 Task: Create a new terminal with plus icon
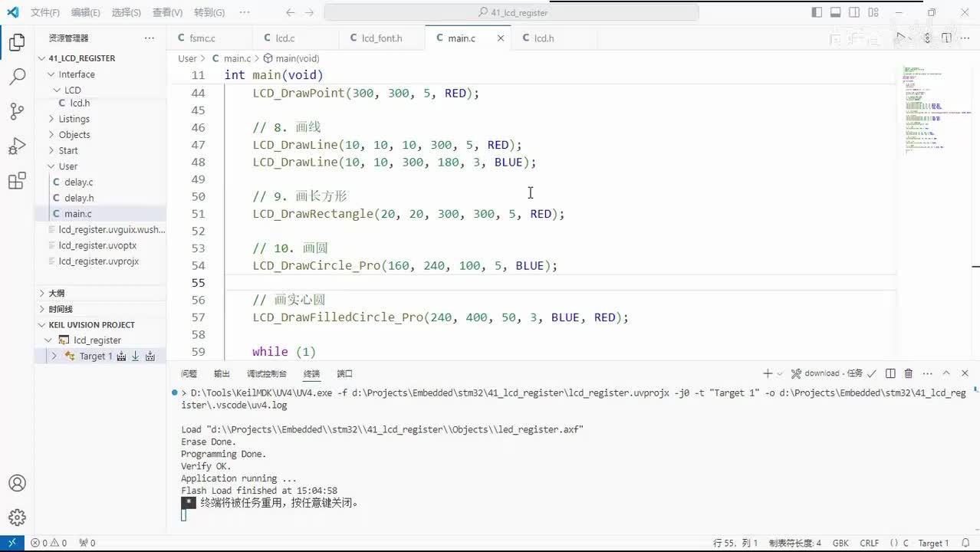(x=767, y=373)
